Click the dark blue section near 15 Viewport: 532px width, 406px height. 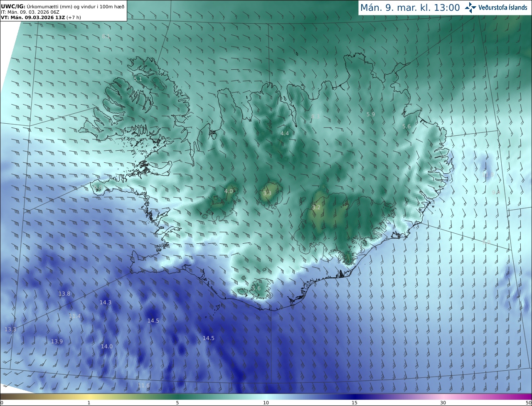(355, 396)
